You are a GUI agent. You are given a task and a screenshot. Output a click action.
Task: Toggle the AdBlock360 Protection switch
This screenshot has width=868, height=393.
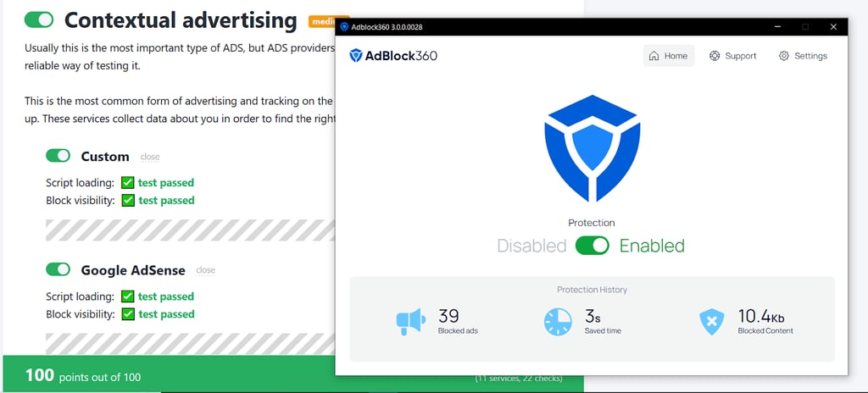click(x=592, y=246)
